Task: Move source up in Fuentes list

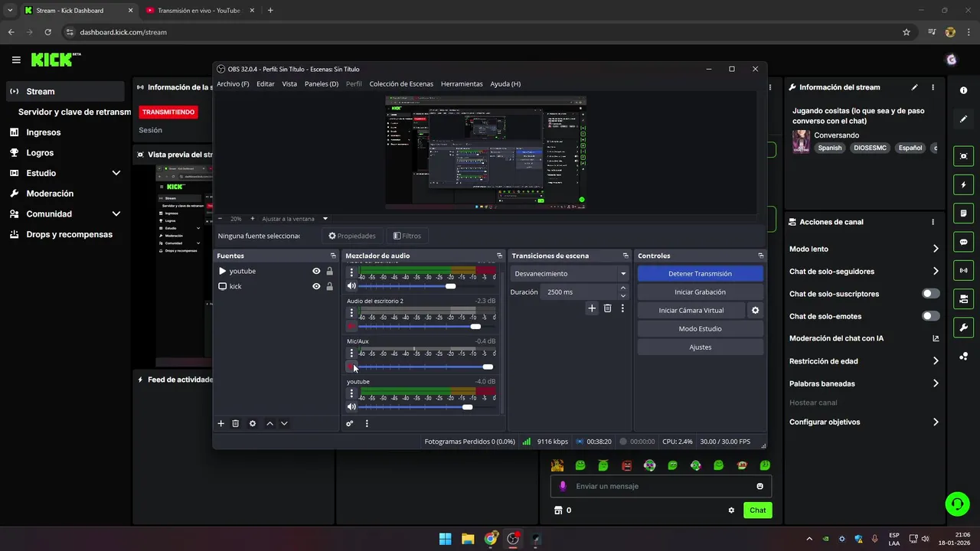Action: click(x=269, y=423)
